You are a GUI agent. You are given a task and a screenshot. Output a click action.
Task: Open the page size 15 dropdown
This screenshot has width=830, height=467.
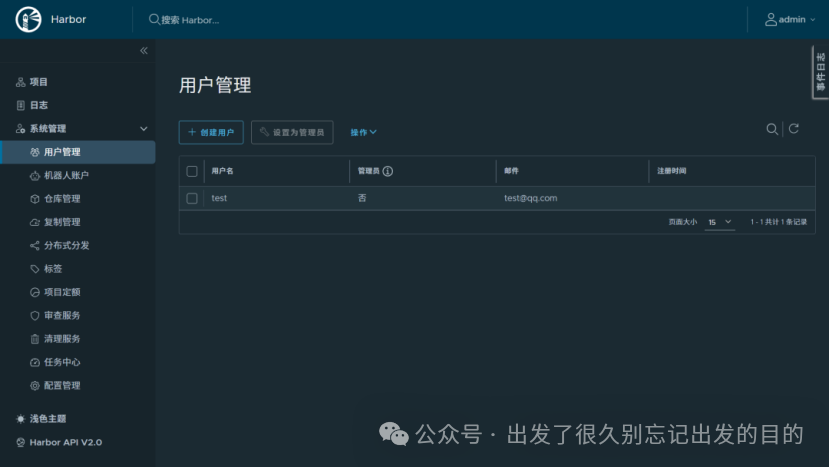(719, 222)
